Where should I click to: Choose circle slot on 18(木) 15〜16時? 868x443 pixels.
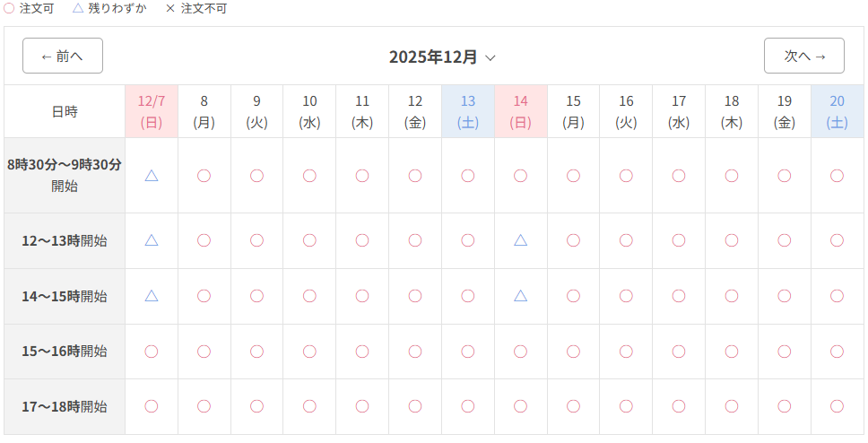point(732,351)
